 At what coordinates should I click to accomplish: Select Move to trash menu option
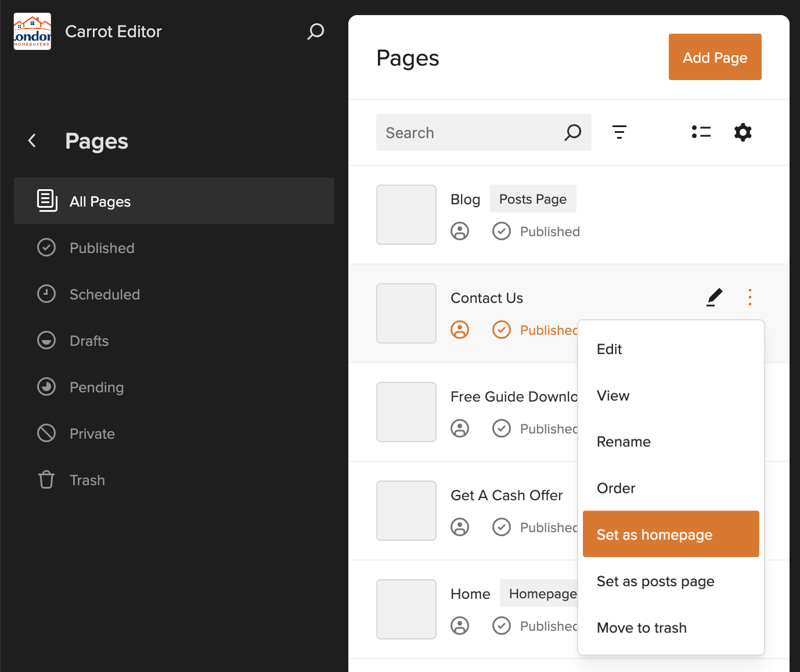click(x=642, y=628)
